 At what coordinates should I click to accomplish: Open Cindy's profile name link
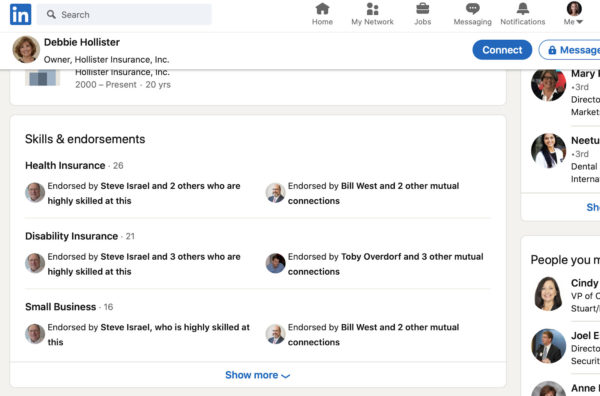point(585,283)
